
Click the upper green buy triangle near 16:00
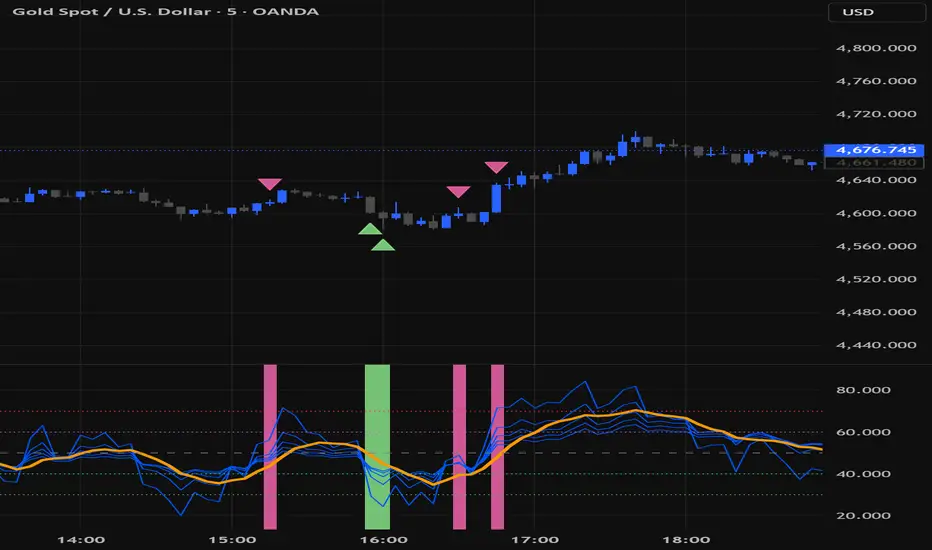(x=370, y=229)
